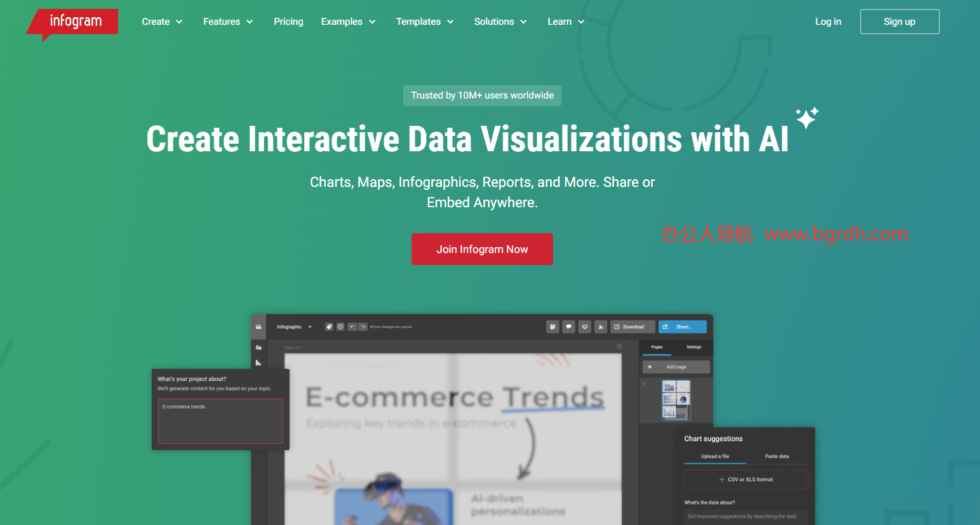The height and width of the screenshot is (525, 980).
Task: Click the redo arrow in editor toolbar
Action: (363, 327)
